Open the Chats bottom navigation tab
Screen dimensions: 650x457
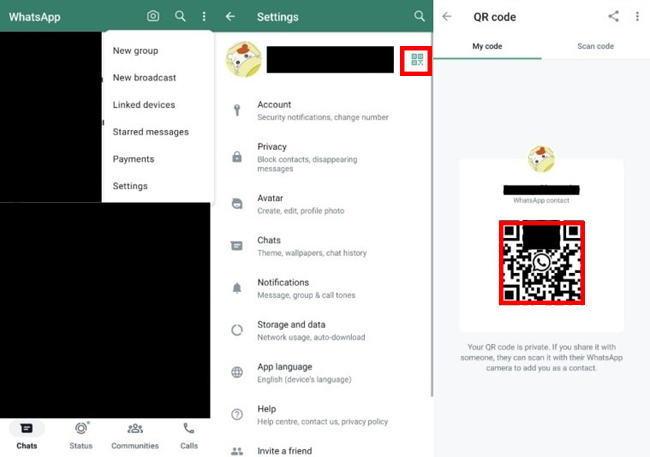(27, 435)
